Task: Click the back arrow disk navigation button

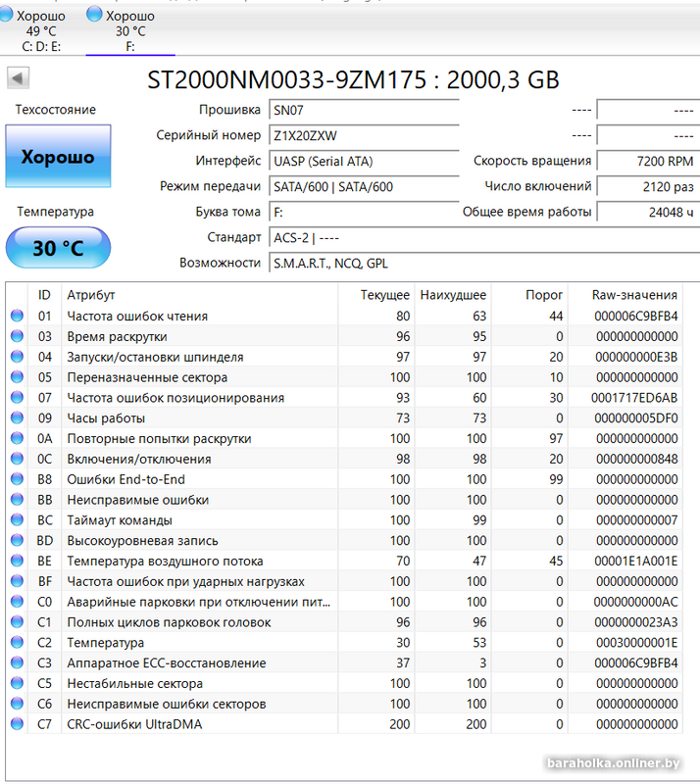Action: 19,78
